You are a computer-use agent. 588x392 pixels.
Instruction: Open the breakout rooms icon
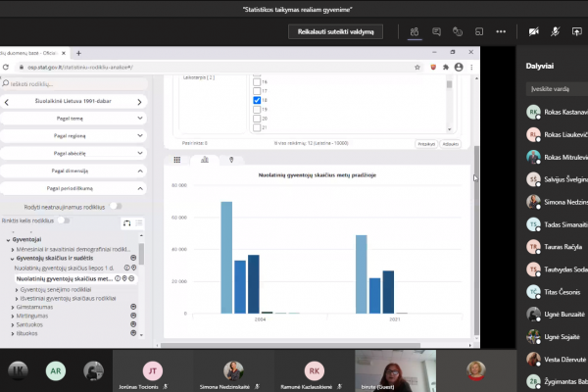(x=479, y=32)
